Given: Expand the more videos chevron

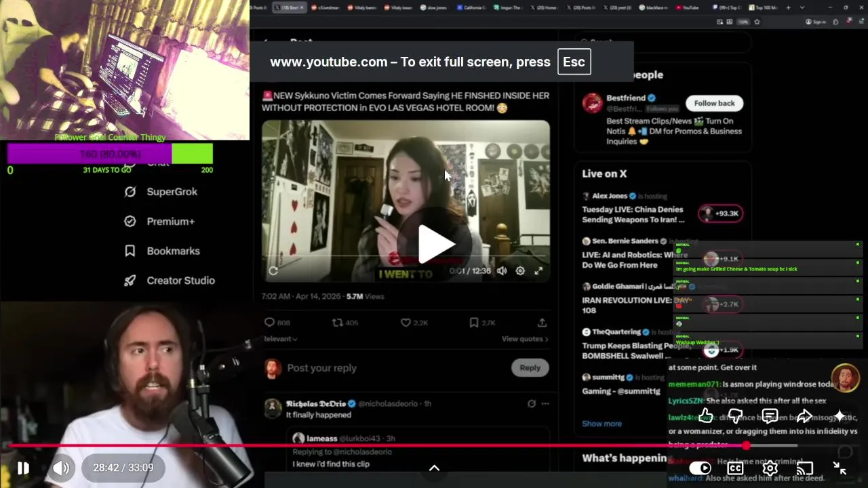Looking at the screenshot, I should tap(434, 468).
